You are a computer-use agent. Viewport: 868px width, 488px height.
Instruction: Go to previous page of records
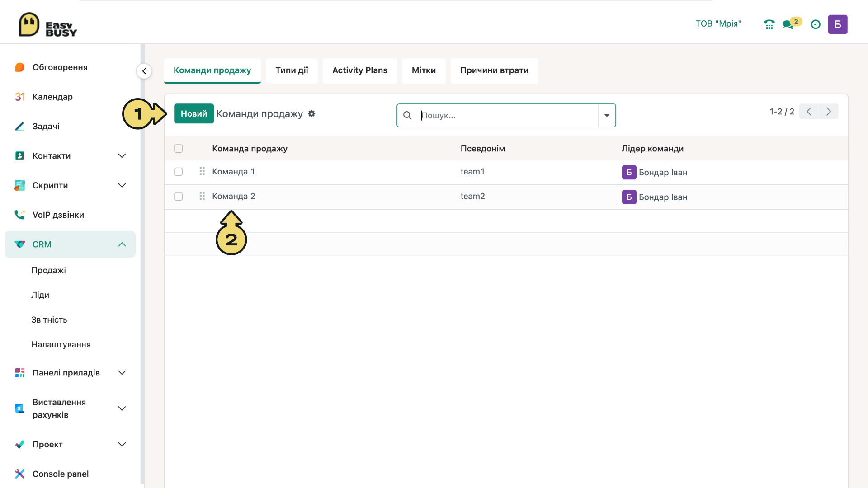pyautogui.click(x=809, y=112)
